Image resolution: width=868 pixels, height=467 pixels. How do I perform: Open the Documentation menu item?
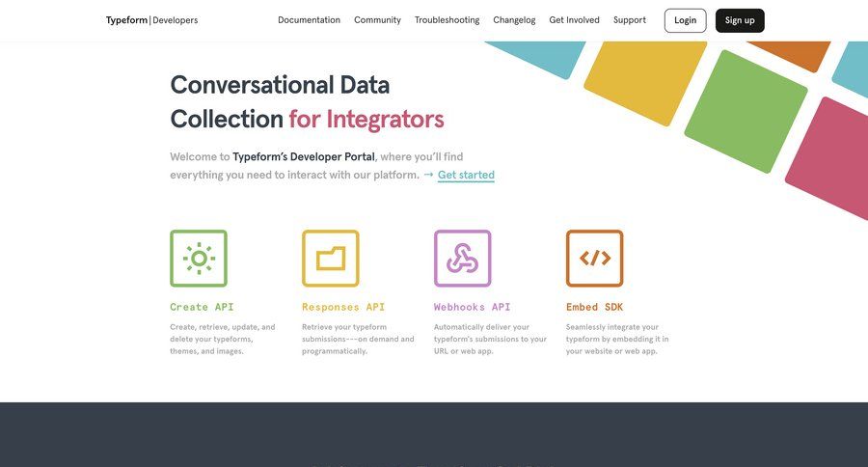(309, 20)
